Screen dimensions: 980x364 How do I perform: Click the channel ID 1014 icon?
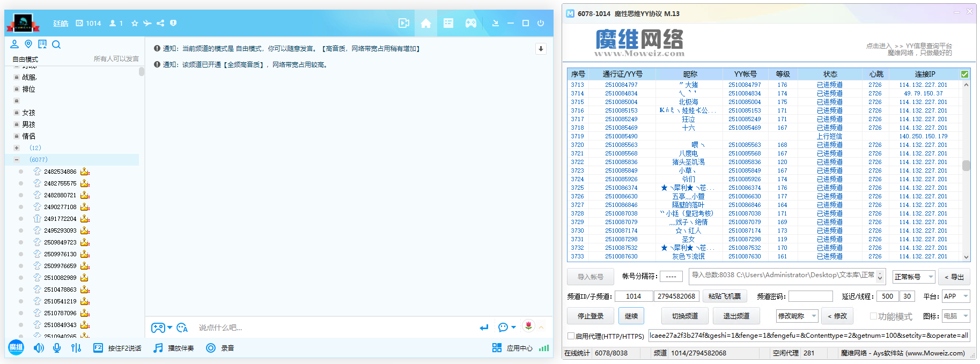pos(79,23)
